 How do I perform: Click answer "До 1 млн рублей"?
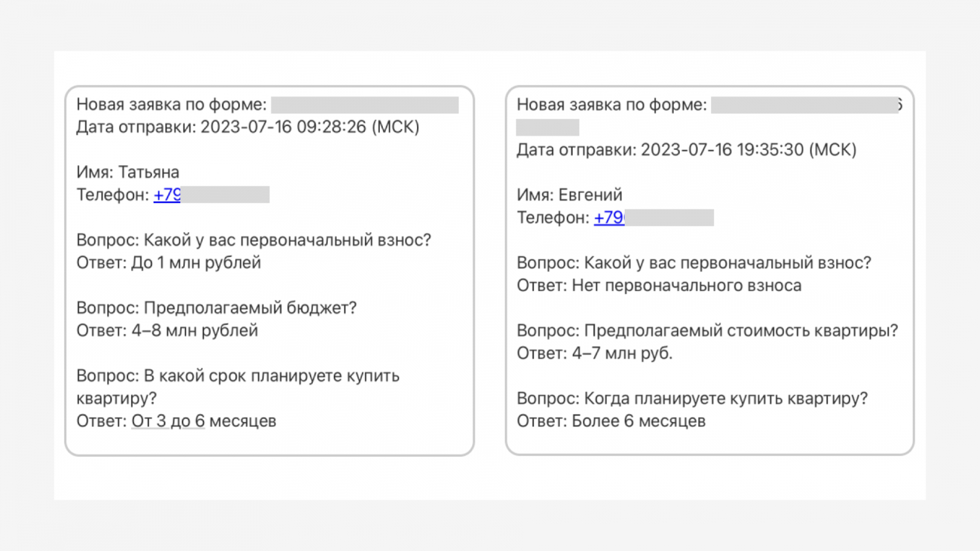point(196,263)
